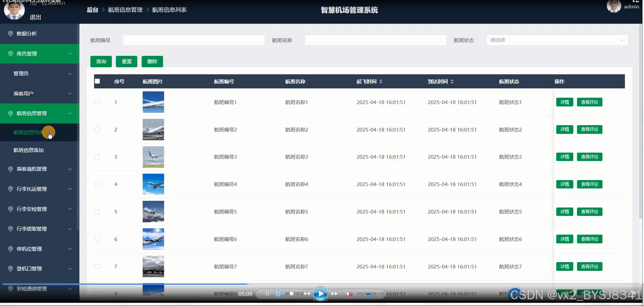Click the video progress bar above player controls
The image size is (644, 306).
tap(321, 284)
